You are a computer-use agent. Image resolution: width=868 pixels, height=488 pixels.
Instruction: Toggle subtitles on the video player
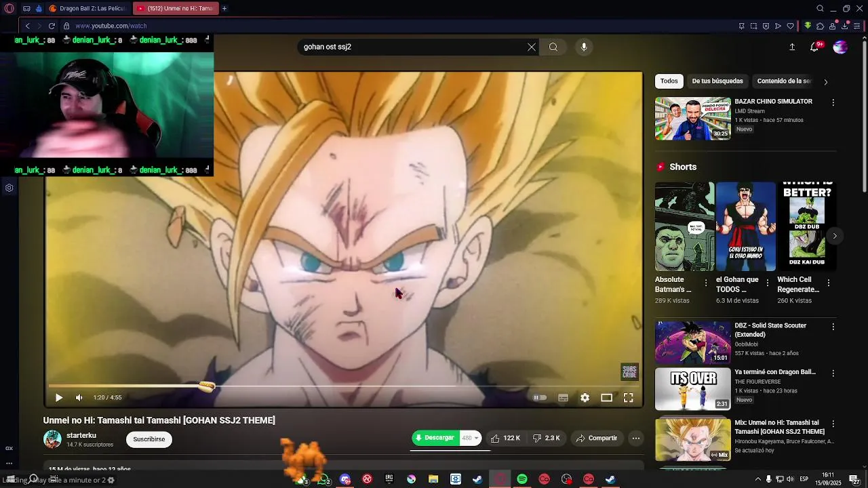(563, 398)
